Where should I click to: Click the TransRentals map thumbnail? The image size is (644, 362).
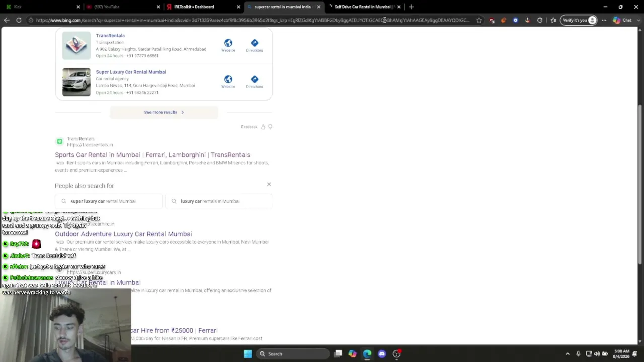pyautogui.click(x=76, y=45)
